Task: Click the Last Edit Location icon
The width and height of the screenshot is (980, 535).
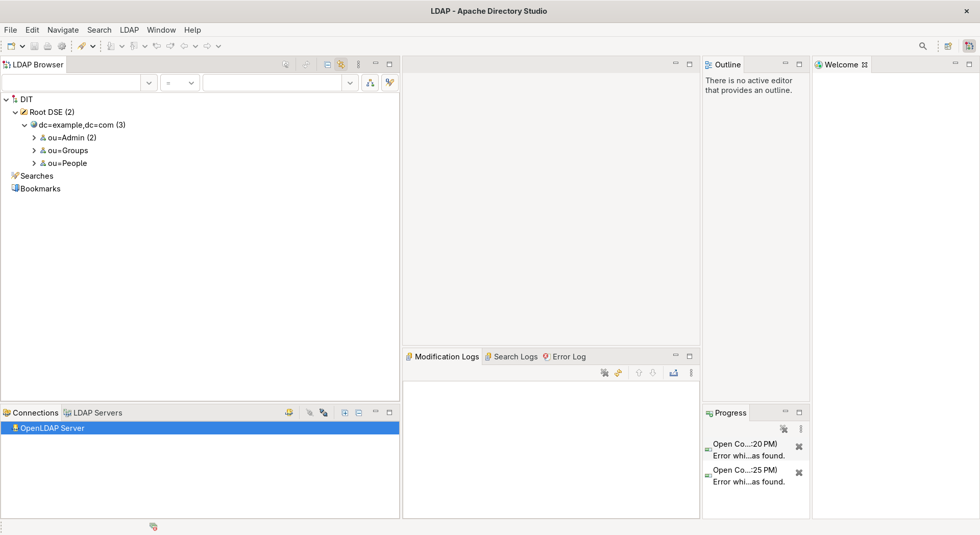Action: [x=157, y=46]
